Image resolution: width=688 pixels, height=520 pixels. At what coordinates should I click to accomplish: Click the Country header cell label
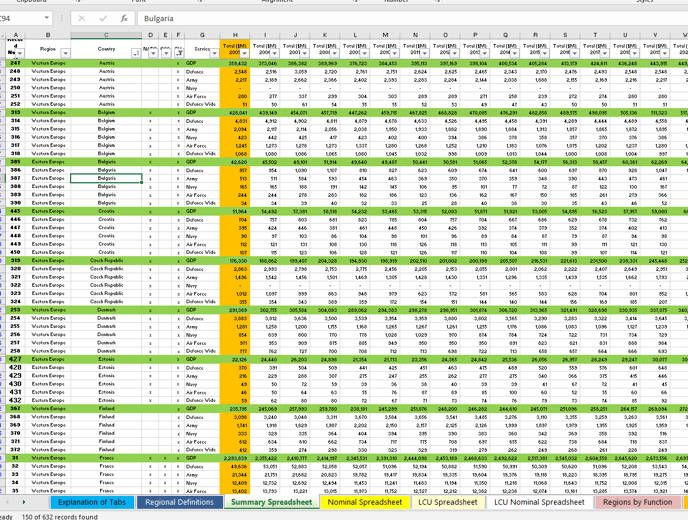pos(106,49)
